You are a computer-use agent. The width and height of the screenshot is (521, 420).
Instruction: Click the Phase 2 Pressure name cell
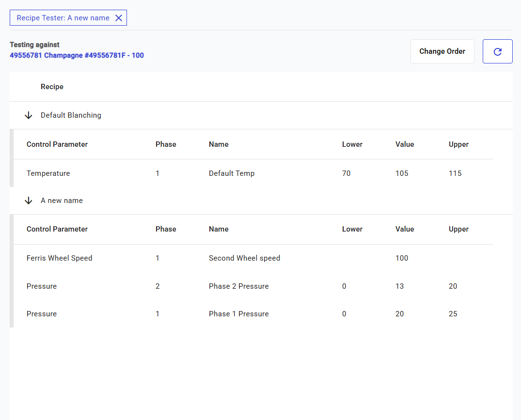(238, 286)
